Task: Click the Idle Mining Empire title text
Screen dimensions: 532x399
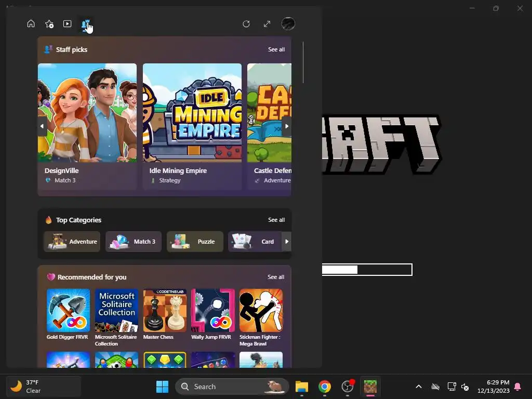Action: (x=178, y=170)
